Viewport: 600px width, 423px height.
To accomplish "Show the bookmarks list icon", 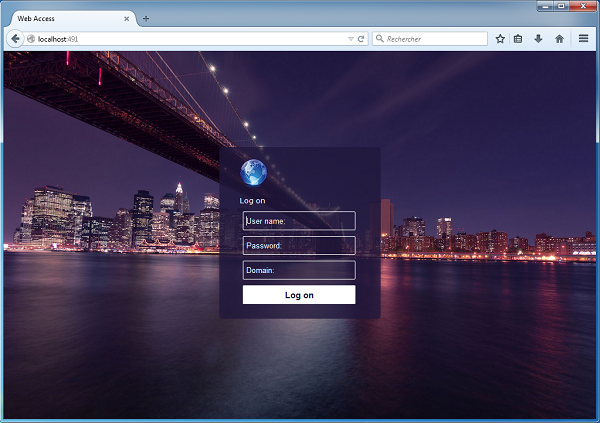I will click(518, 39).
